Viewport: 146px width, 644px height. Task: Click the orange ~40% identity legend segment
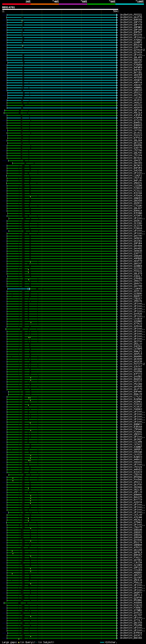(x=45, y=4)
